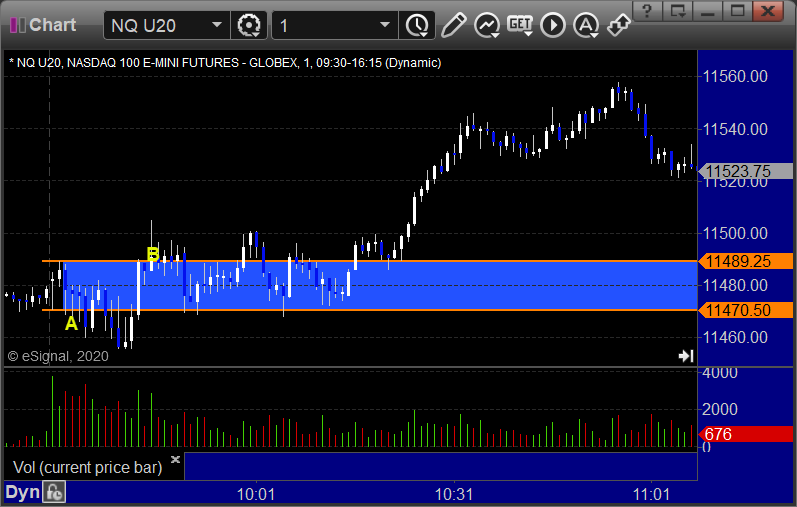797x507 pixels.
Task: Open the time template clock icon
Action: (x=417, y=25)
